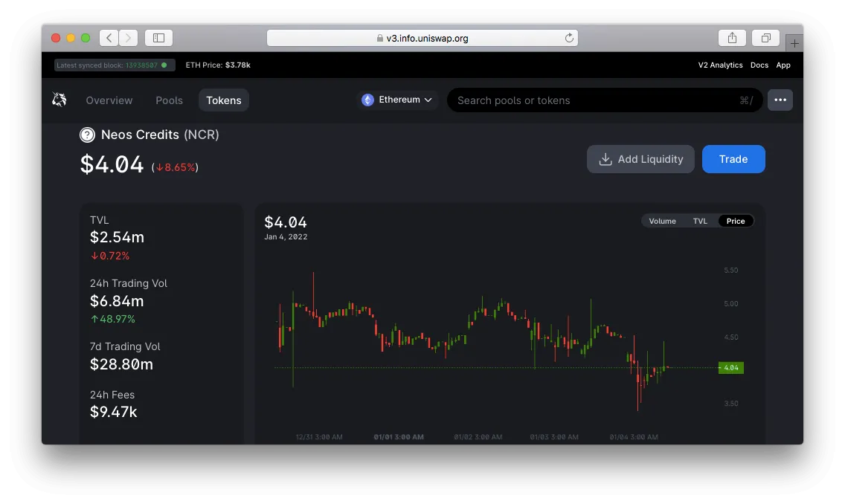The width and height of the screenshot is (845, 504).
Task: Click the $28.80m 7d trading volume
Action: [x=121, y=364]
